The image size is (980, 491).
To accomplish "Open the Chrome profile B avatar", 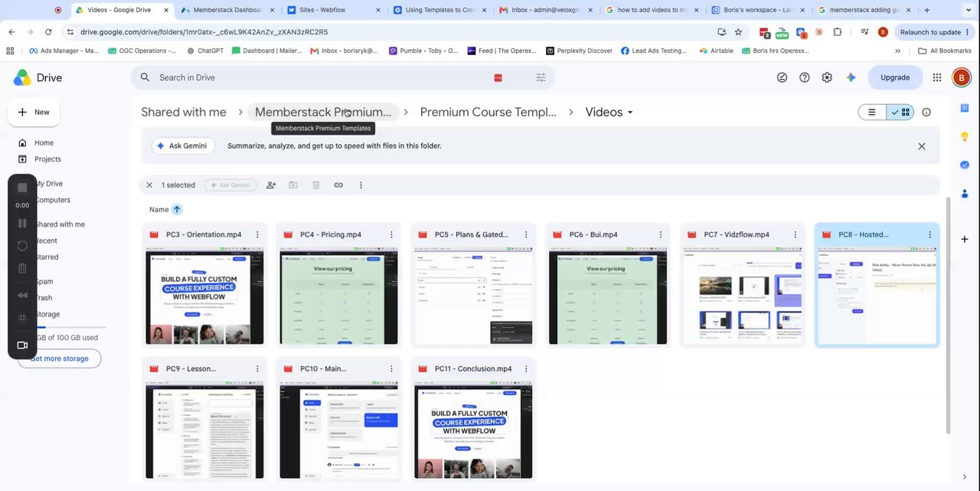I will click(x=883, y=32).
